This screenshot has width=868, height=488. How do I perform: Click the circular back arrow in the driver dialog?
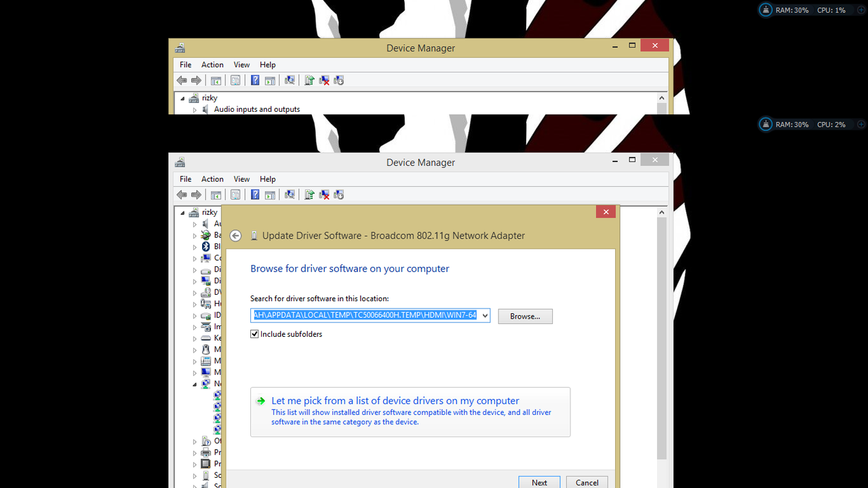point(235,235)
